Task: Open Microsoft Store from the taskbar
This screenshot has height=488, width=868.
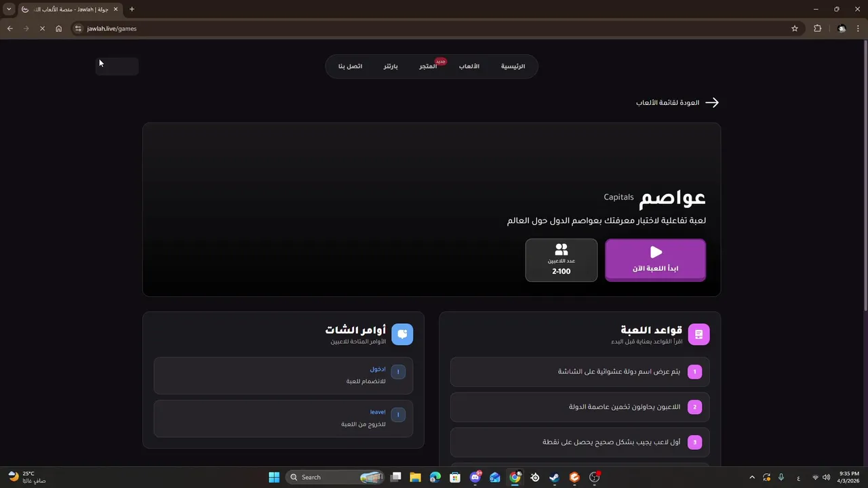Action: (455, 477)
